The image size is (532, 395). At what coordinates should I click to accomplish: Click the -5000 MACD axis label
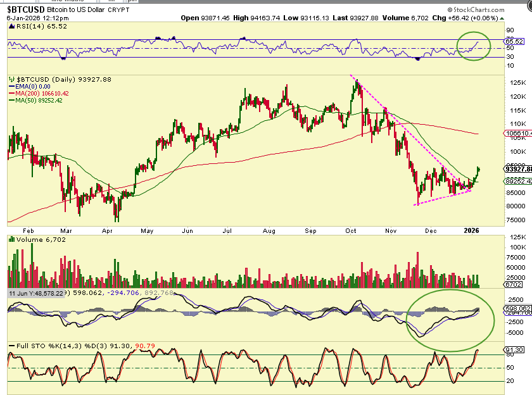point(515,332)
